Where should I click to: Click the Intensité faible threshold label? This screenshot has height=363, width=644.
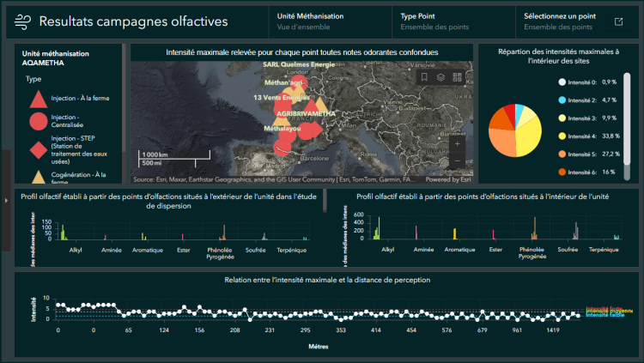[605, 315]
